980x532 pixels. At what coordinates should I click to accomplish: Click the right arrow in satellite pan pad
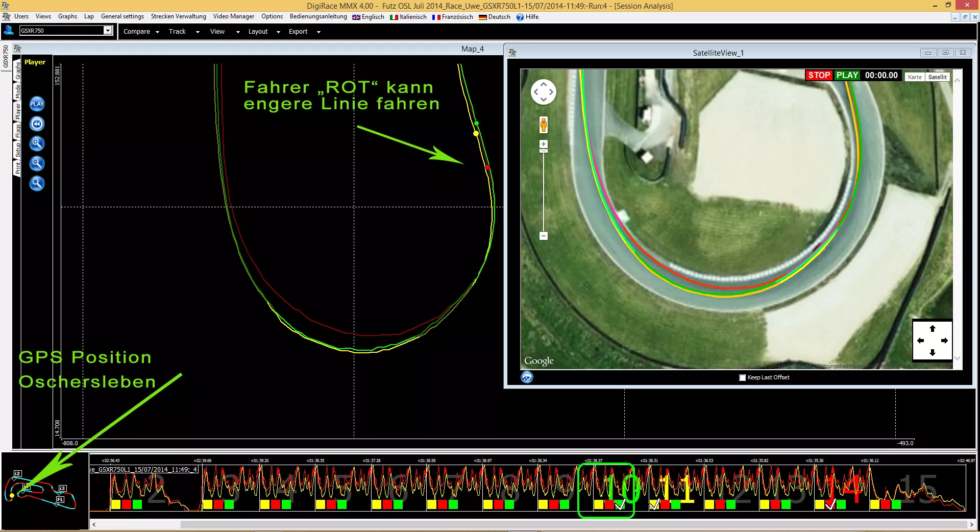click(944, 341)
